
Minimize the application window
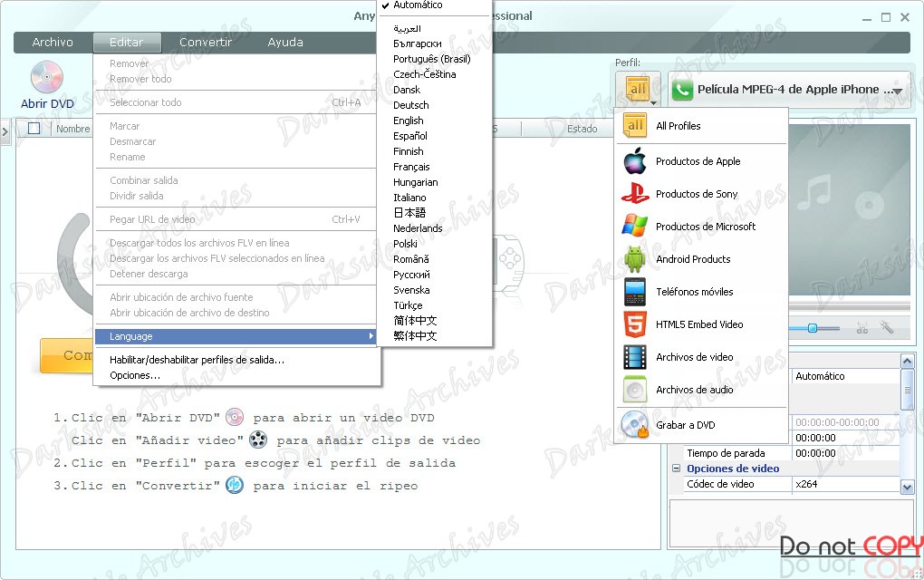(866, 18)
